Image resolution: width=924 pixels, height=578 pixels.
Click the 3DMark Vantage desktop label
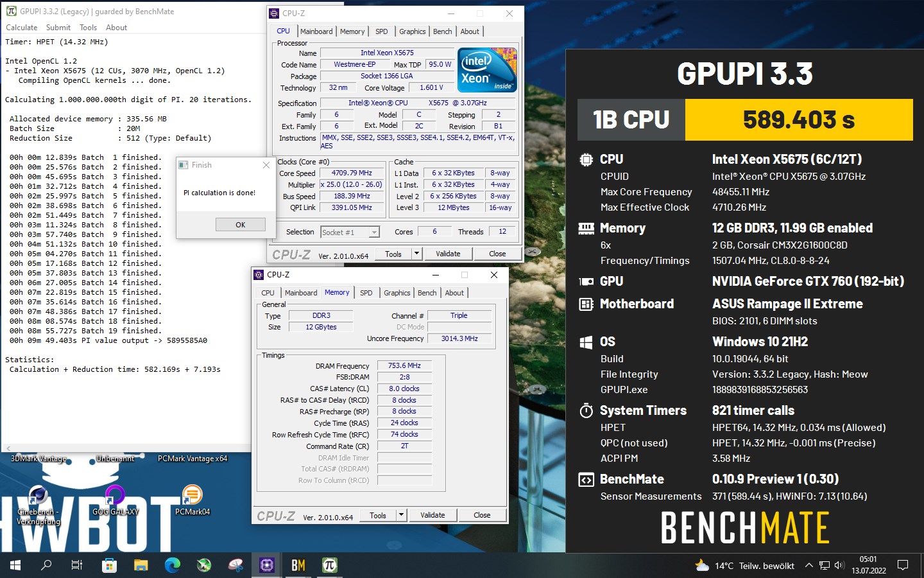coord(38,459)
